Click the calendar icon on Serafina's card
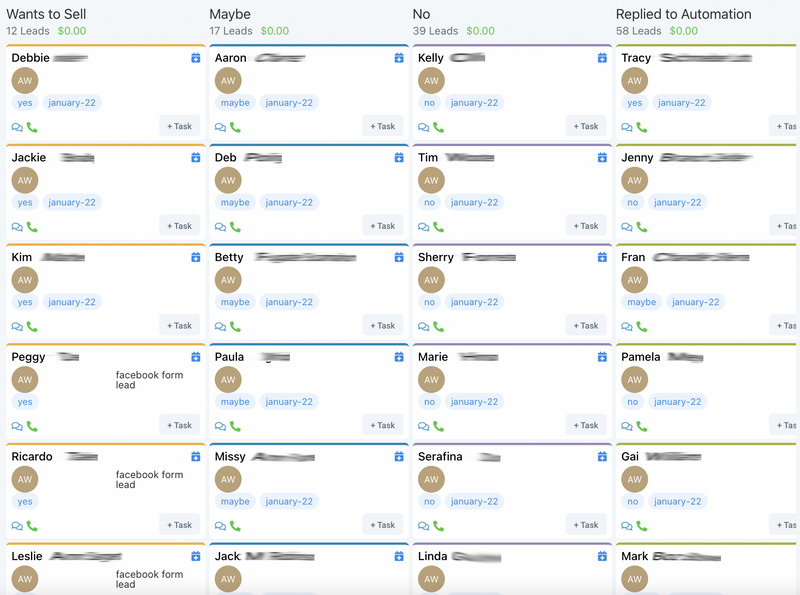Image resolution: width=800 pixels, height=595 pixels. (x=602, y=457)
